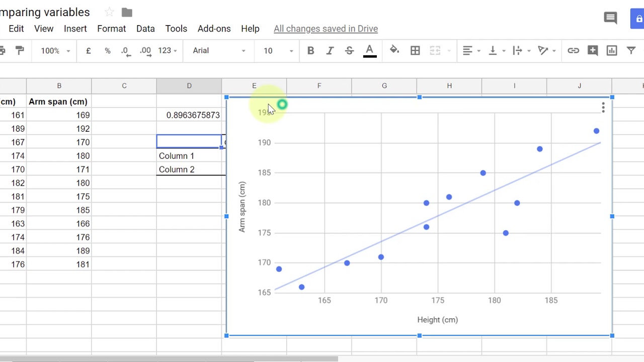This screenshot has width=644, height=362.
Task: Expand the merge cells dropdown arrow
Action: 449,51
